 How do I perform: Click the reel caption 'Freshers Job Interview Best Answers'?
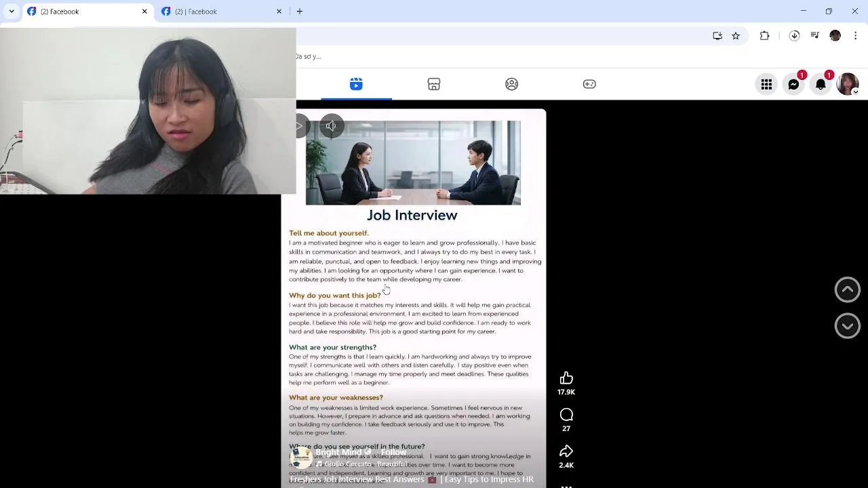[x=357, y=480]
